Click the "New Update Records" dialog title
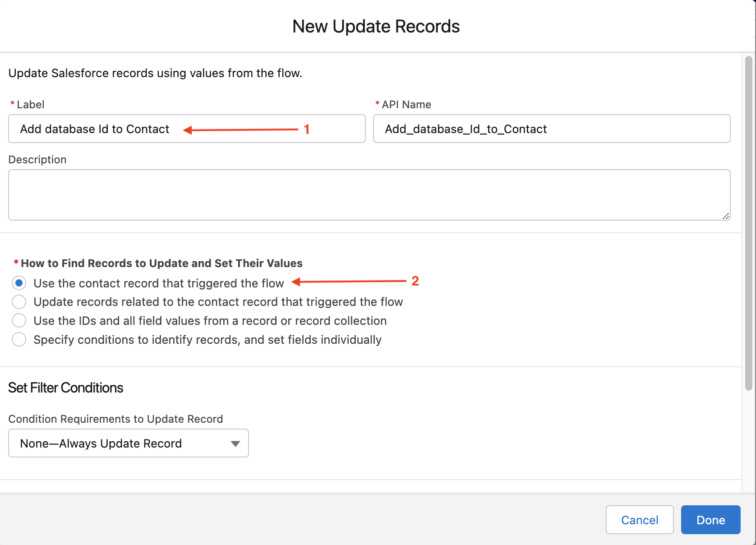 point(376,26)
